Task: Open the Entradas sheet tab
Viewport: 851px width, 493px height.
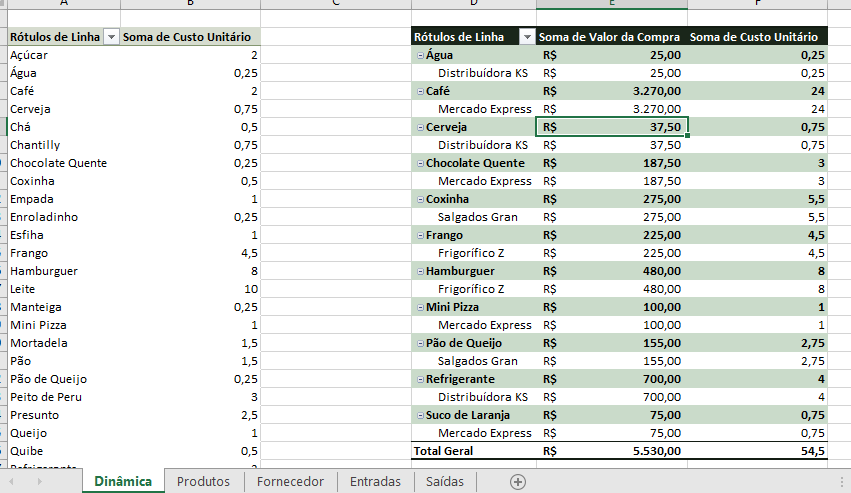Action: coord(375,482)
